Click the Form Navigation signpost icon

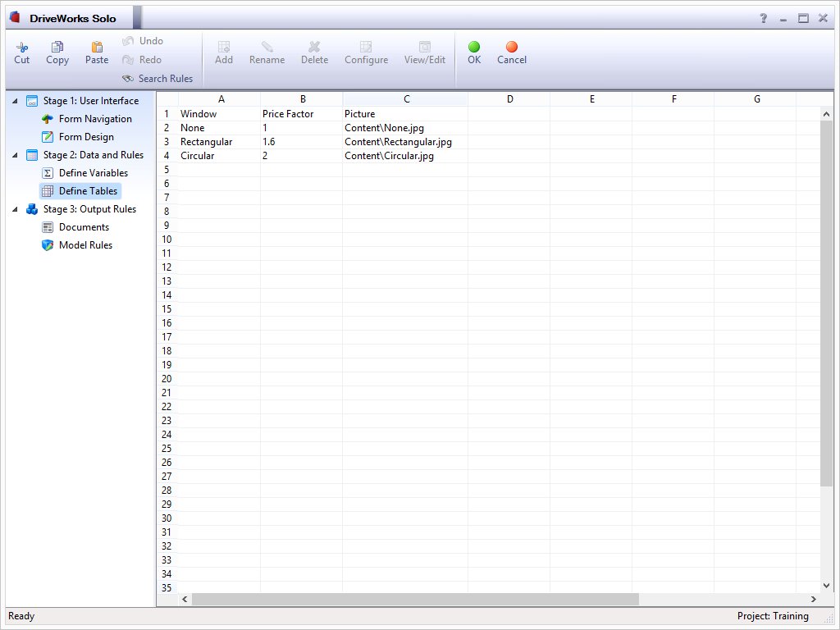click(48, 119)
